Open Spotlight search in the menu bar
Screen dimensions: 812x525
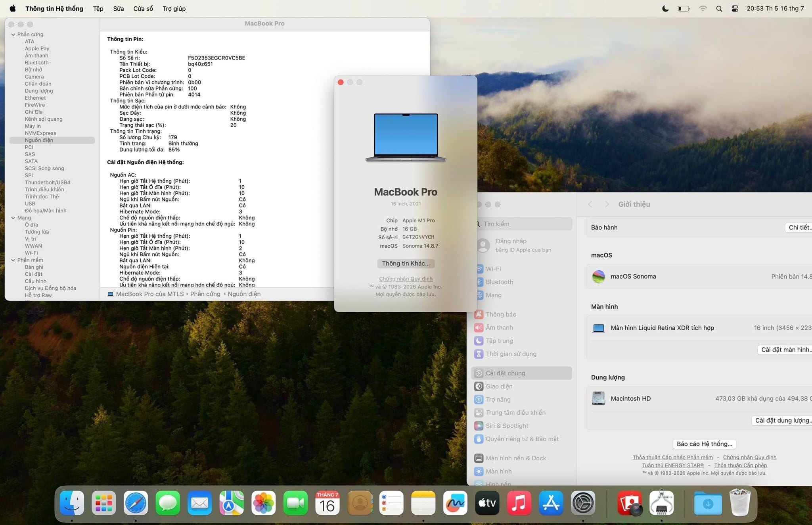(719, 8)
